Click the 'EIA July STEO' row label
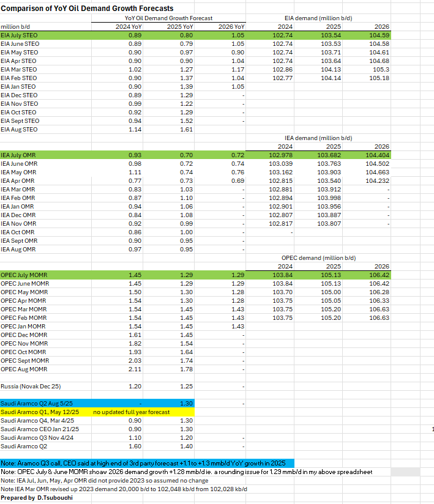Viewport: 434px width, 504px height. pos(19,35)
